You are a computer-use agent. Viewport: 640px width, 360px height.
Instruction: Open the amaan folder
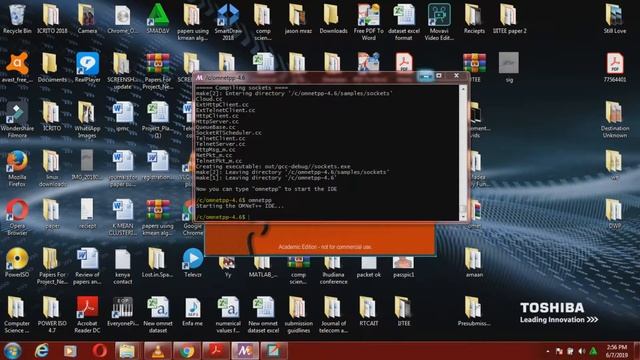(474, 263)
